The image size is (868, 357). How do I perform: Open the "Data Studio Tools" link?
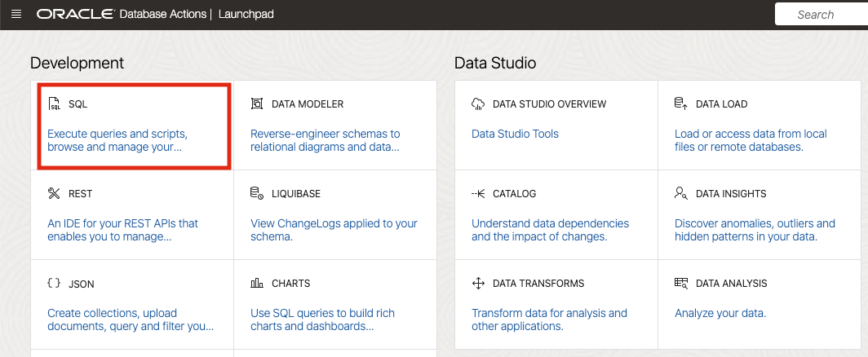click(515, 134)
